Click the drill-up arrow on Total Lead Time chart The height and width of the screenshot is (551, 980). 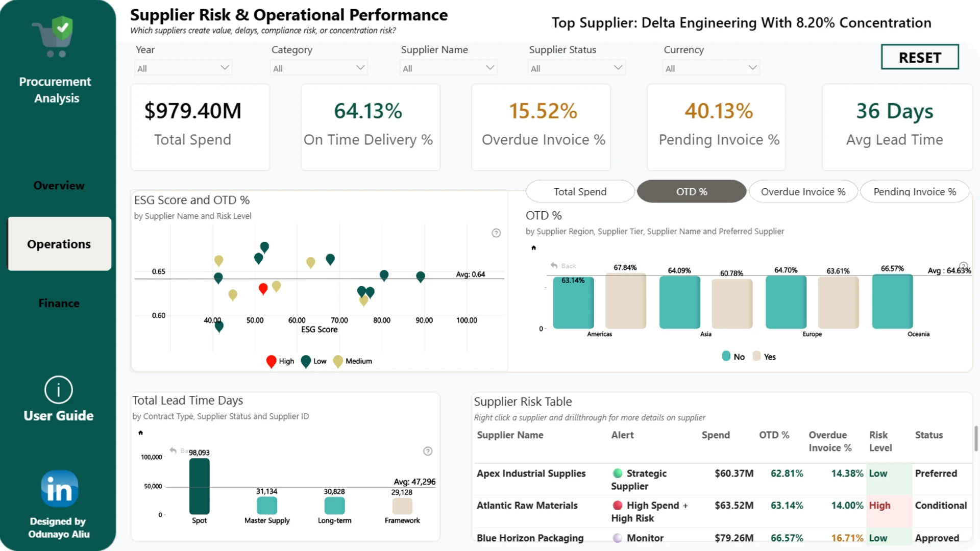140,433
